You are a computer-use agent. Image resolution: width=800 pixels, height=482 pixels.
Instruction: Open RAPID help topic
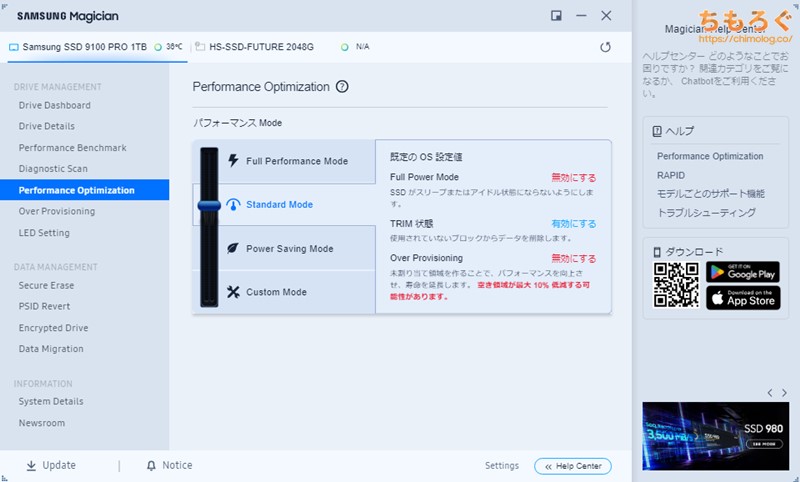pos(671,175)
